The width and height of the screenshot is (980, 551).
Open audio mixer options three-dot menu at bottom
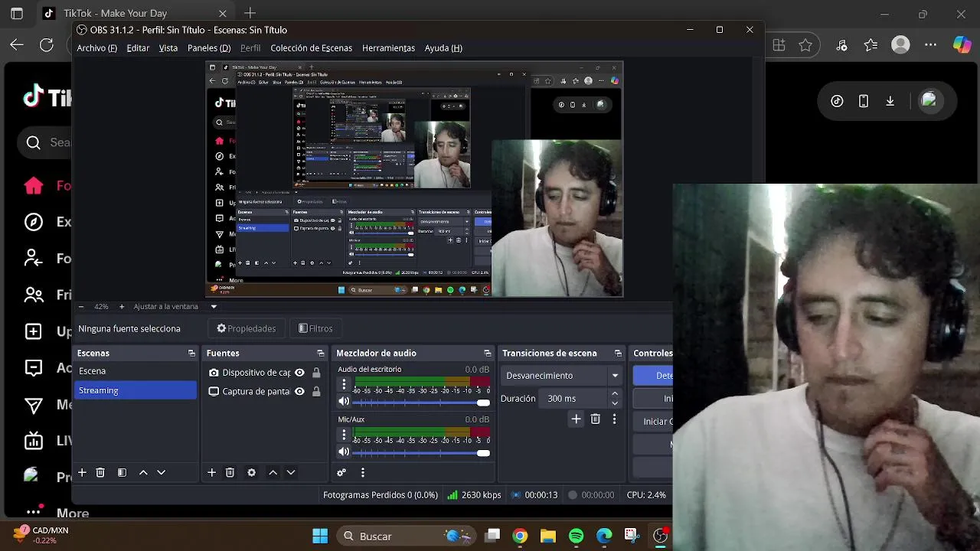click(363, 473)
